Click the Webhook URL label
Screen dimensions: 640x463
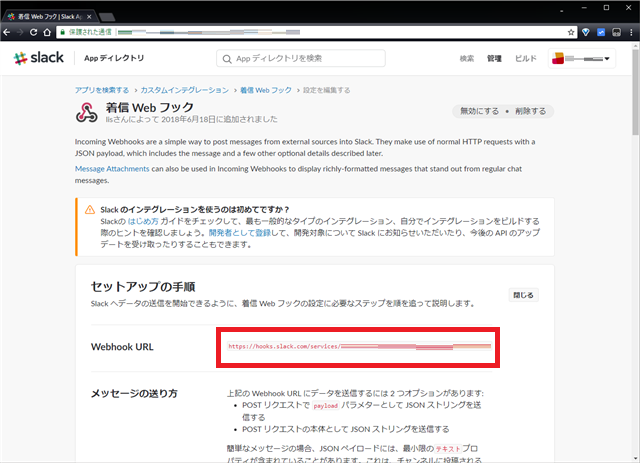pos(122,347)
